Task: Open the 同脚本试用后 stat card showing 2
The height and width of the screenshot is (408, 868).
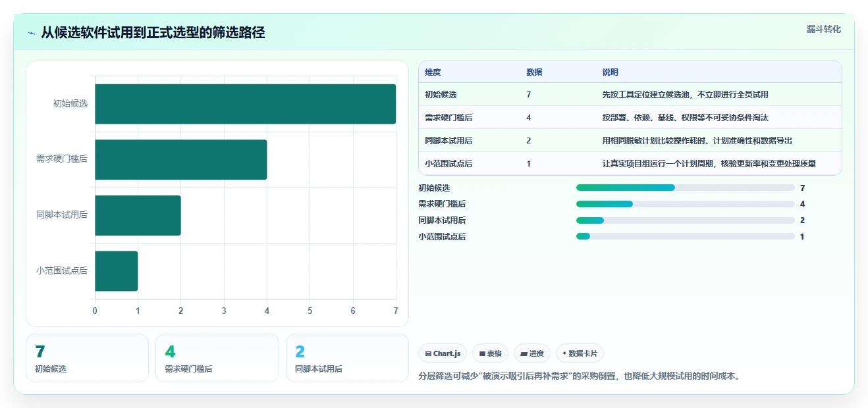Action: pos(347,358)
